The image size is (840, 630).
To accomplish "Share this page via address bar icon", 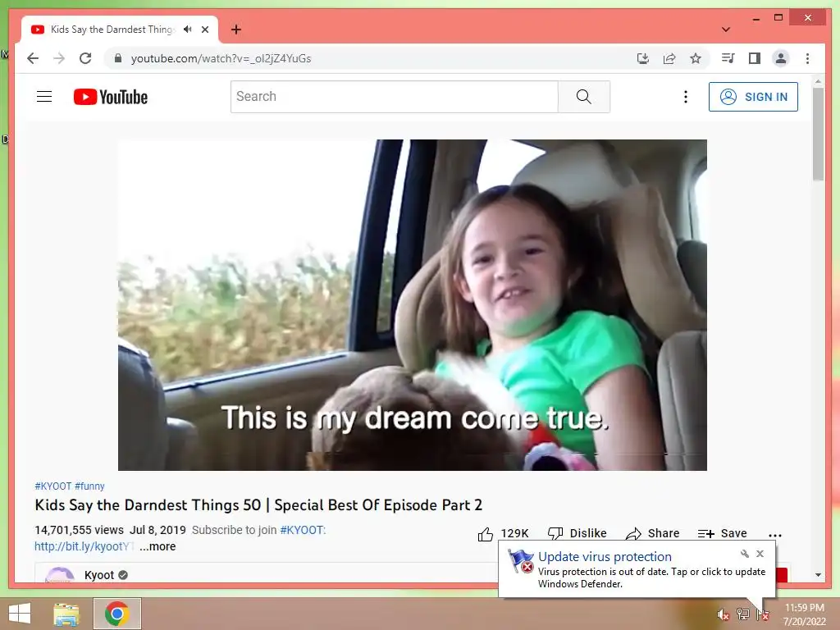I will point(669,58).
